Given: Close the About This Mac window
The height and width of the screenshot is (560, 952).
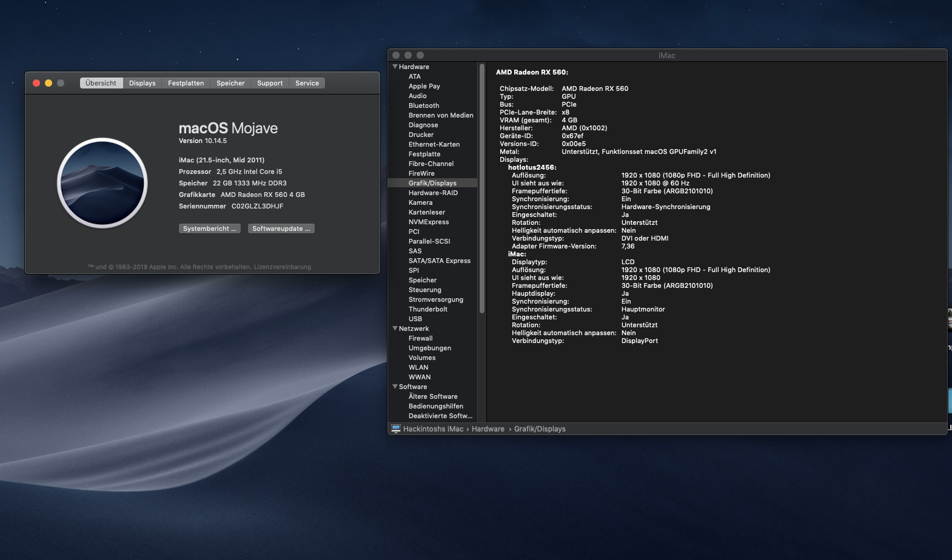Looking at the screenshot, I should (x=36, y=83).
